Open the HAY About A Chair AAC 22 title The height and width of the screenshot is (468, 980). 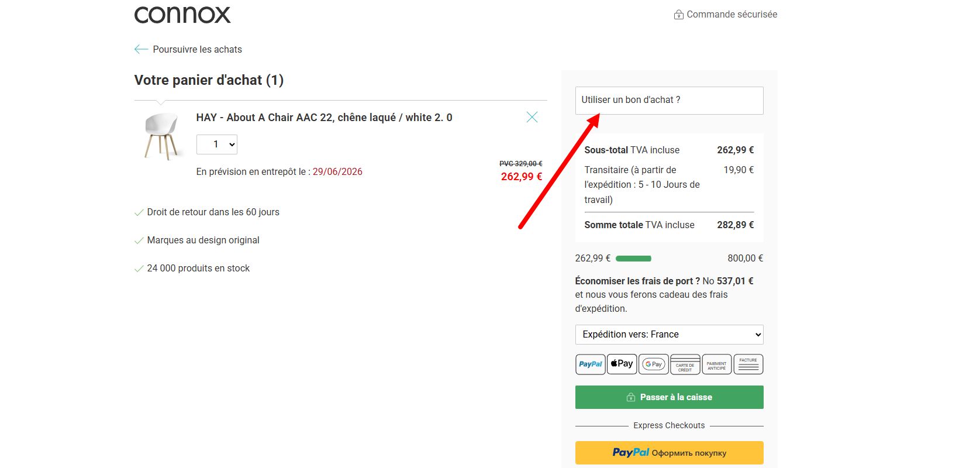click(x=325, y=118)
